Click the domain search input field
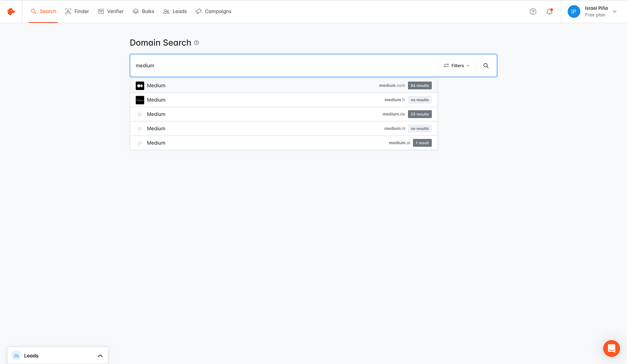 [x=284, y=65]
